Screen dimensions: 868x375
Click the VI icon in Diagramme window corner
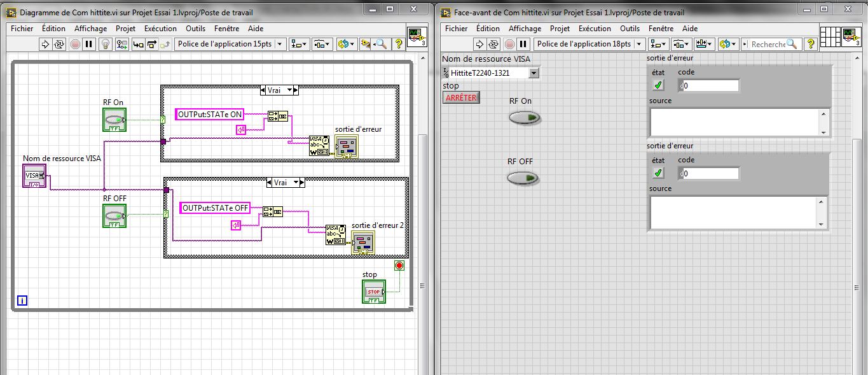(417, 37)
